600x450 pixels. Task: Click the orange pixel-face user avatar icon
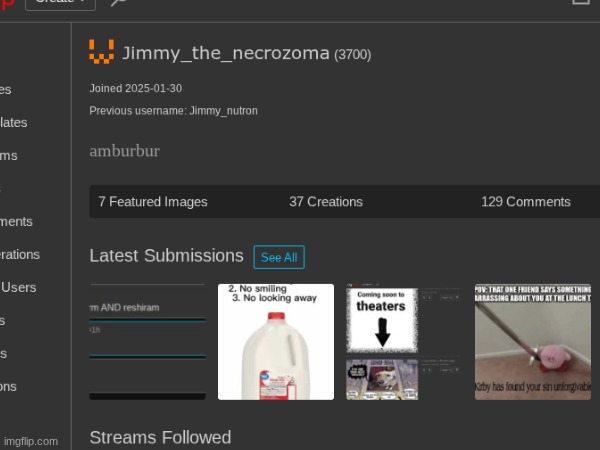(x=101, y=52)
